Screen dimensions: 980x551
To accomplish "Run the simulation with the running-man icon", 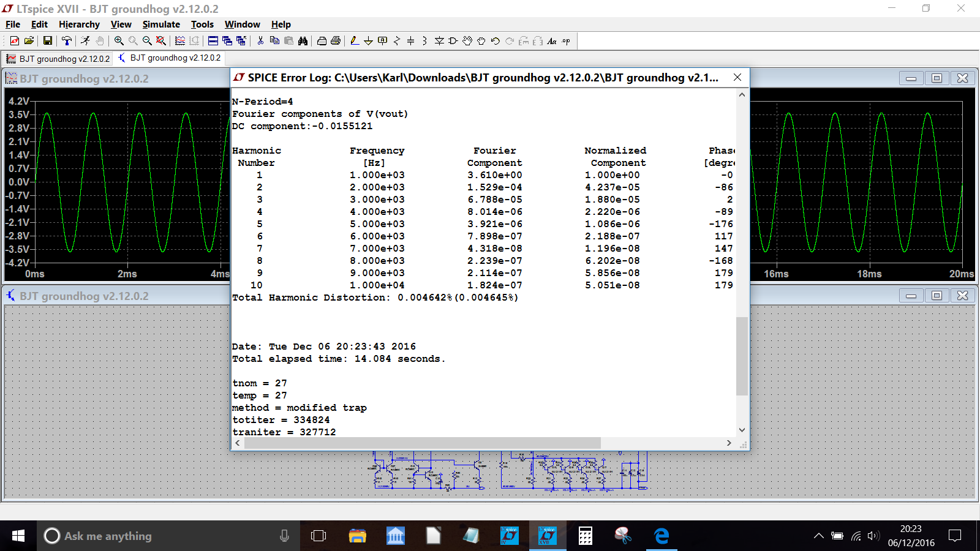I will [x=85, y=41].
